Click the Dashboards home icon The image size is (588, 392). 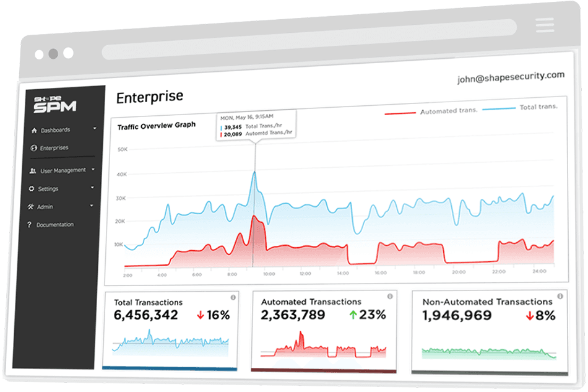coord(33,130)
